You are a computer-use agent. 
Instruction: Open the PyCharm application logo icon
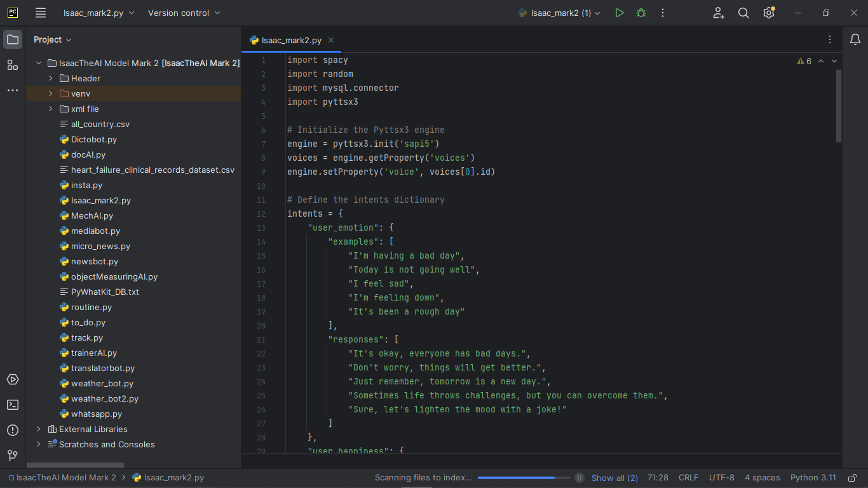(13, 13)
